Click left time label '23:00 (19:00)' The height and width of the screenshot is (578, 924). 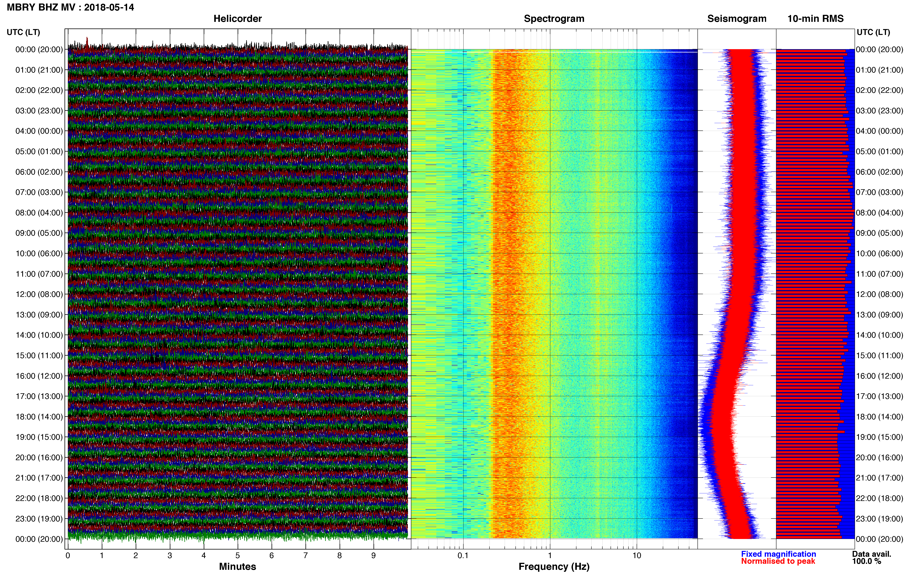[39, 519]
